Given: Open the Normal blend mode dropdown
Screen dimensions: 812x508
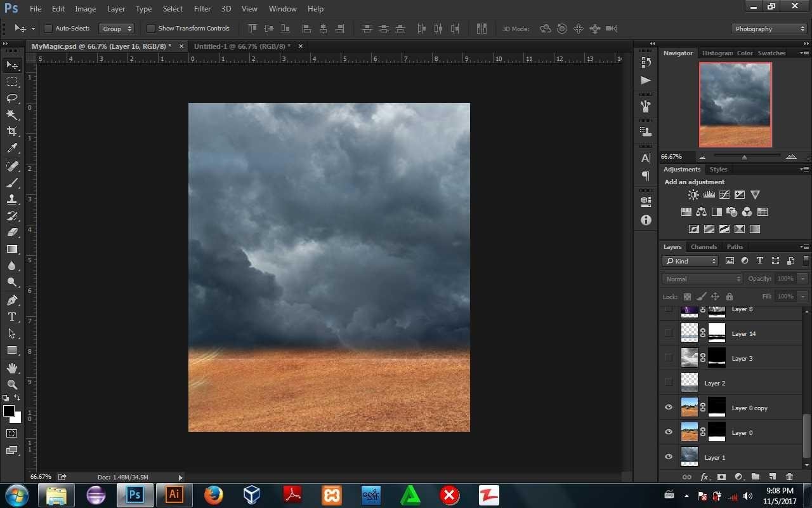Looking at the screenshot, I should [x=702, y=279].
